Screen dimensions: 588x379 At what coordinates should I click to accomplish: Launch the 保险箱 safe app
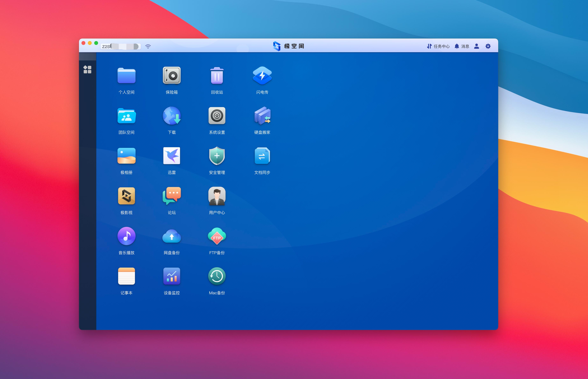172,75
